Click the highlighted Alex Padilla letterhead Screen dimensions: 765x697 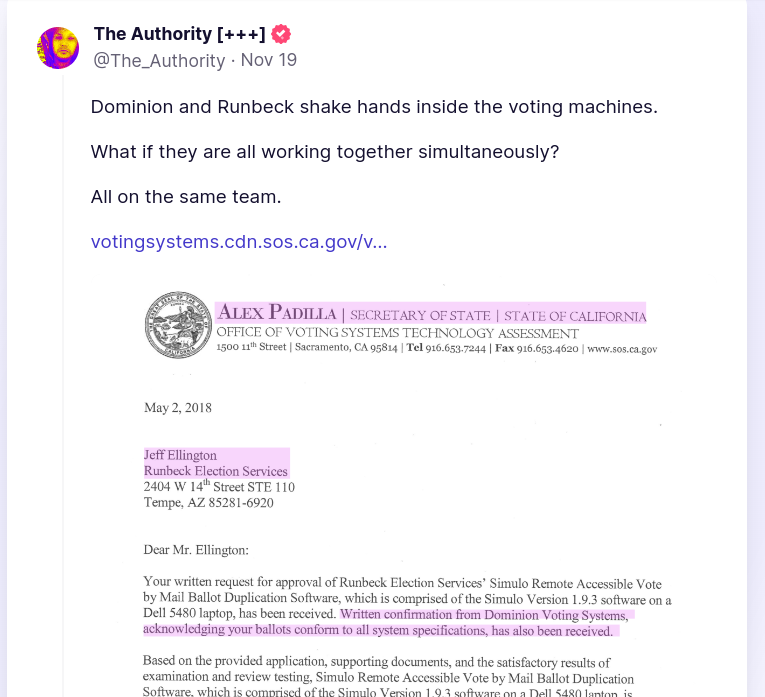431,314
